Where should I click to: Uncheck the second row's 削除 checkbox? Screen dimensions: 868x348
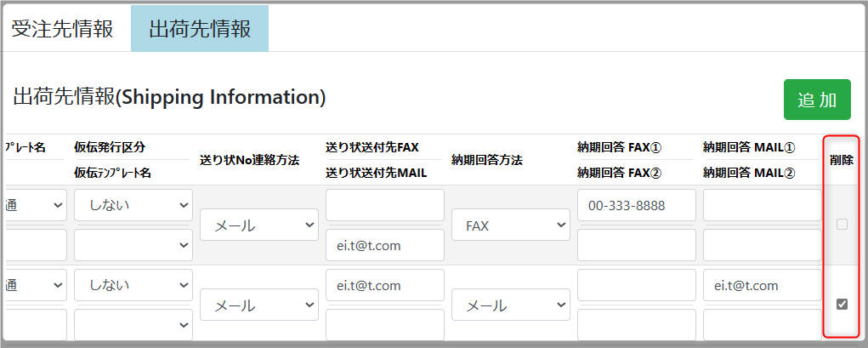[842, 305]
